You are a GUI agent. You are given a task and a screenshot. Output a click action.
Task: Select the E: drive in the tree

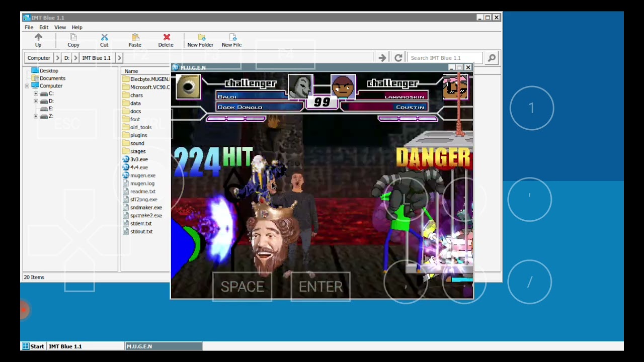[x=47, y=109]
